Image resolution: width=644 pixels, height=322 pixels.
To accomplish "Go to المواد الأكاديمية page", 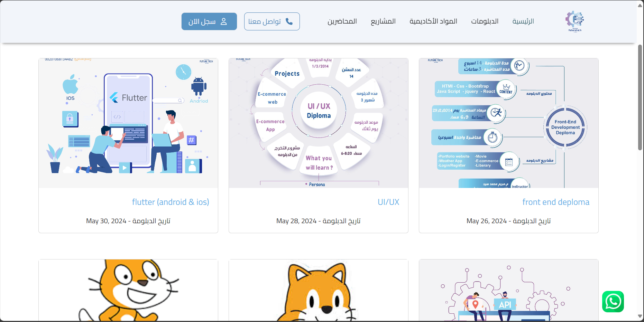I will pyautogui.click(x=433, y=21).
